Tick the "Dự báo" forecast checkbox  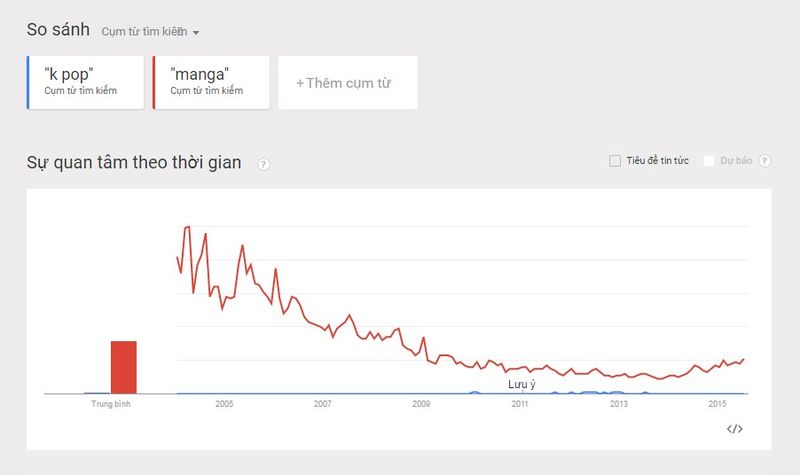pos(709,161)
